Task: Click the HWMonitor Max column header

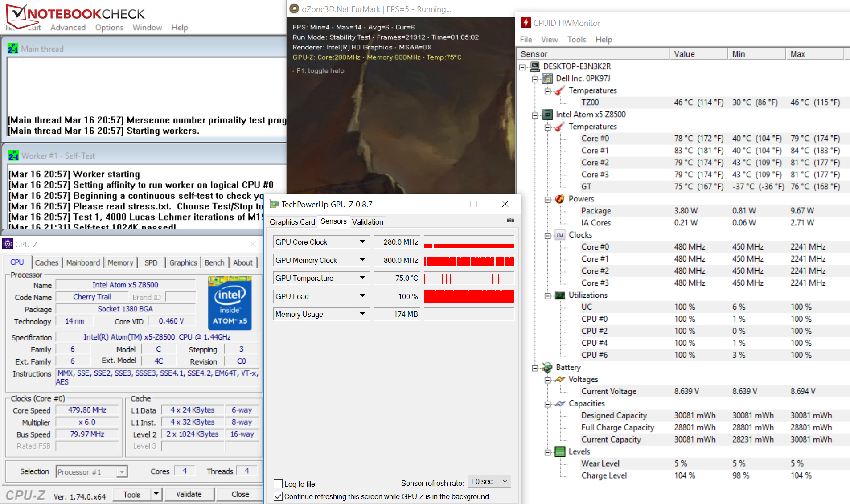Action: pos(815,54)
